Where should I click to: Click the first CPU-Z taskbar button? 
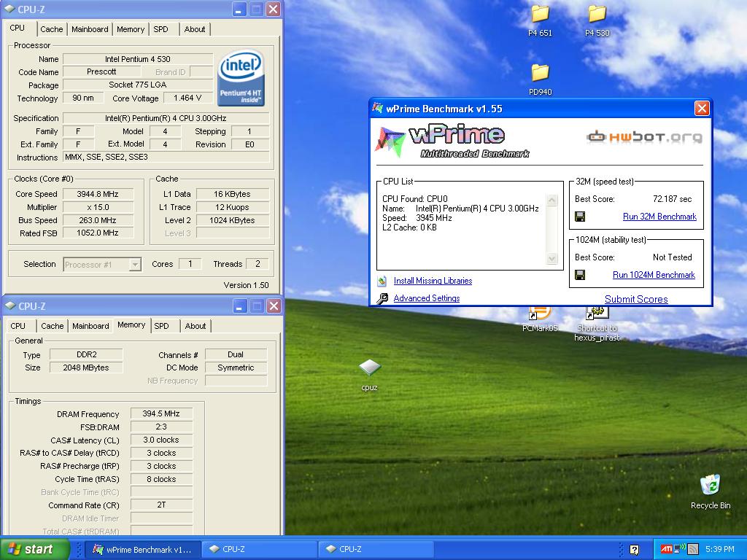click(260, 550)
